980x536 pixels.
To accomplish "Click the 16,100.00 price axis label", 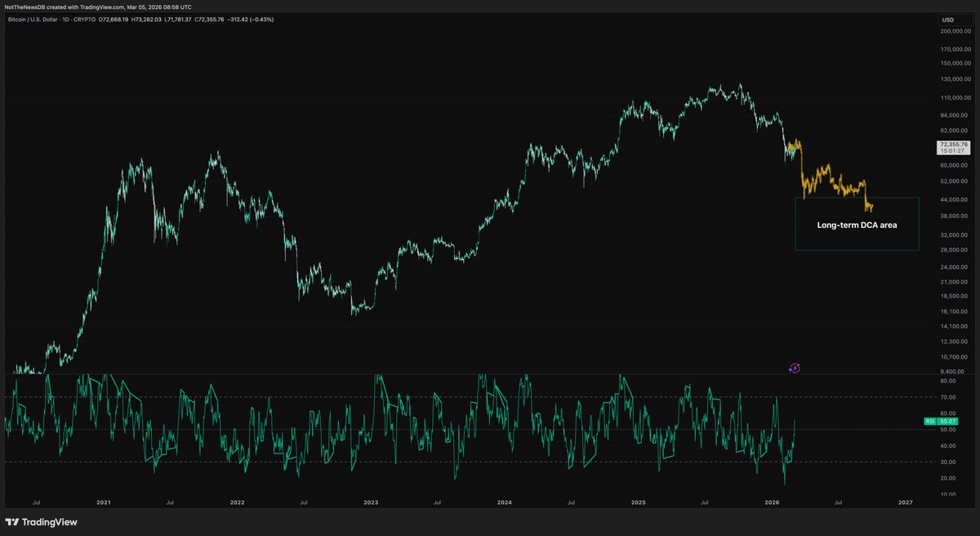I will pyautogui.click(x=954, y=312).
